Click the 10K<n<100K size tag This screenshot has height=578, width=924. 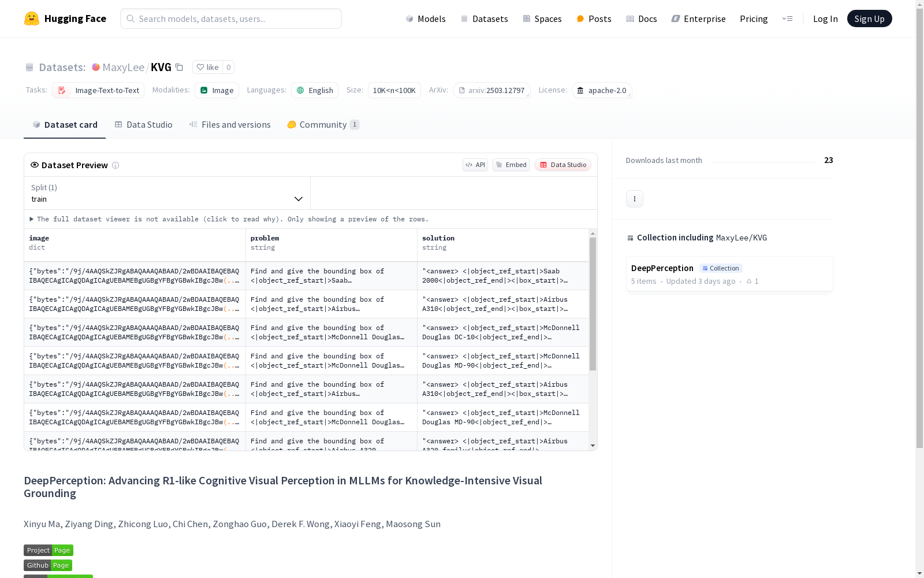pyautogui.click(x=394, y=90)
